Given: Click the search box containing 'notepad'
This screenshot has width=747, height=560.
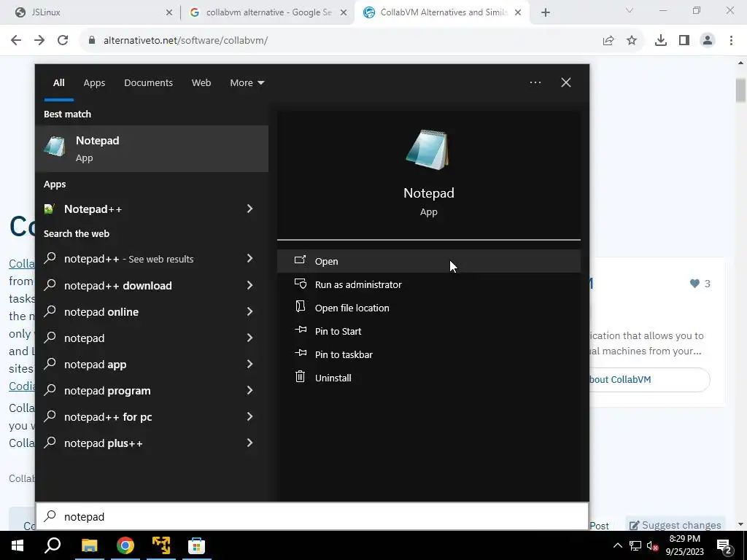Looking at the screenshot, I should (x=312, y=517).
